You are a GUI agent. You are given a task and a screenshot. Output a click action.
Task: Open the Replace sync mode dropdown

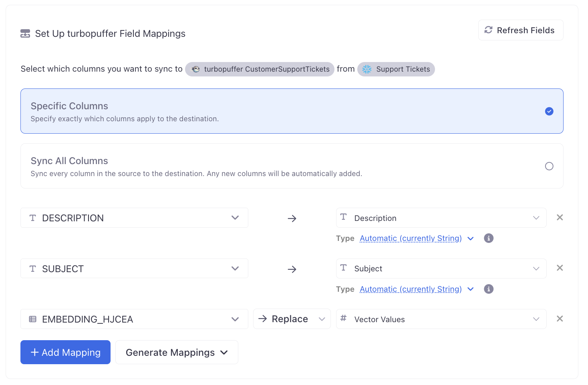(x=292, y=319)
